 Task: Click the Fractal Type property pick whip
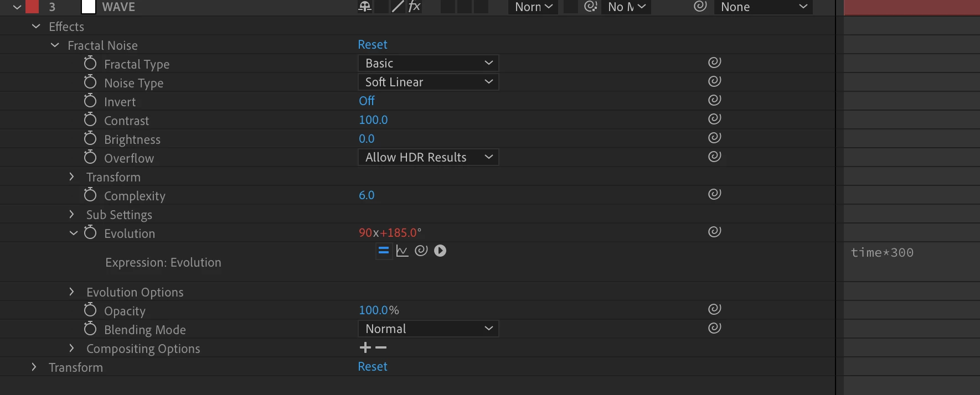click(x=715, y=63)
